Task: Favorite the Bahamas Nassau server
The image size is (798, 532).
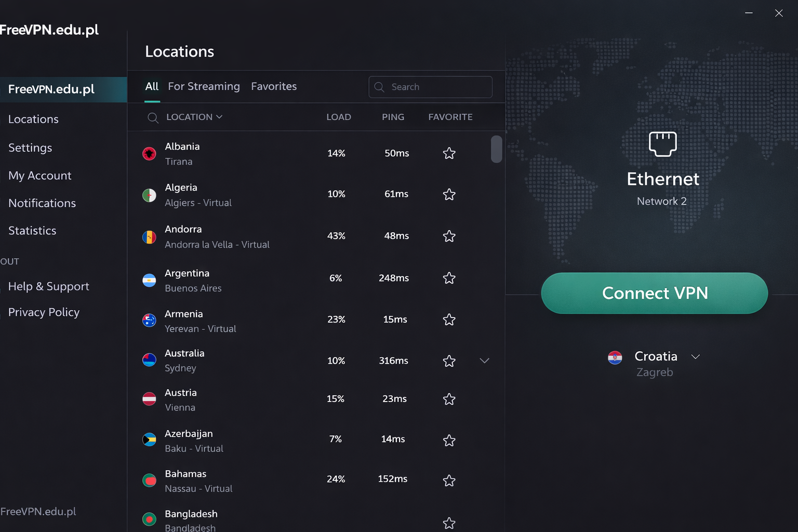Action: click(449, 481)
